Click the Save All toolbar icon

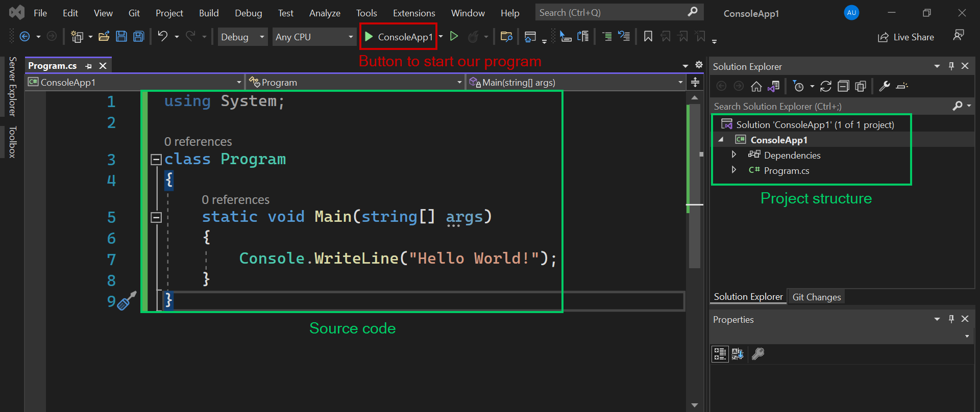click(139, 36)
